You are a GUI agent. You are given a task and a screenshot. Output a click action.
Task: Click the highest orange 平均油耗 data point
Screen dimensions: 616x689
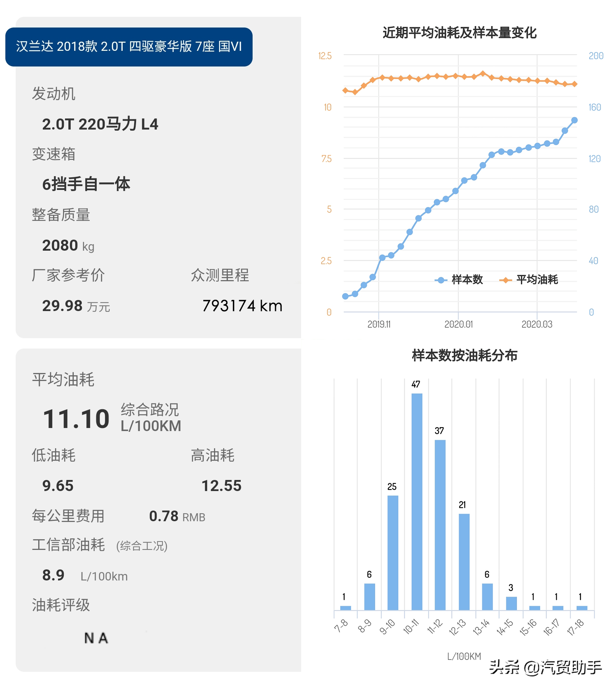[483, 73]
